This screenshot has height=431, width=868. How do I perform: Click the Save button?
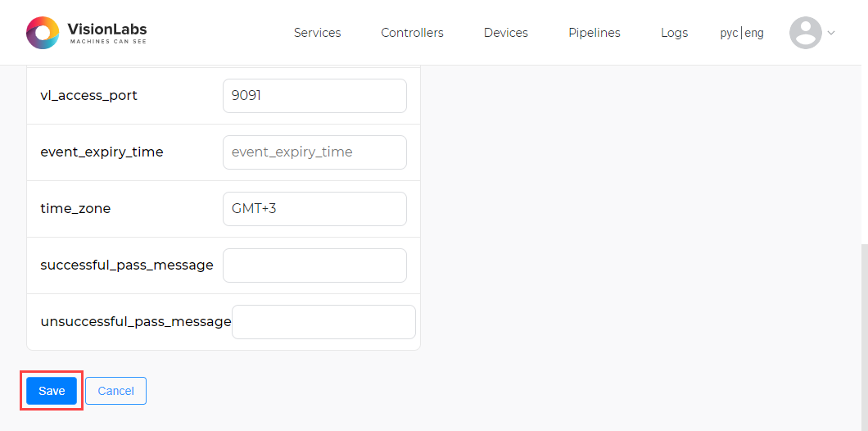point(52,391)
